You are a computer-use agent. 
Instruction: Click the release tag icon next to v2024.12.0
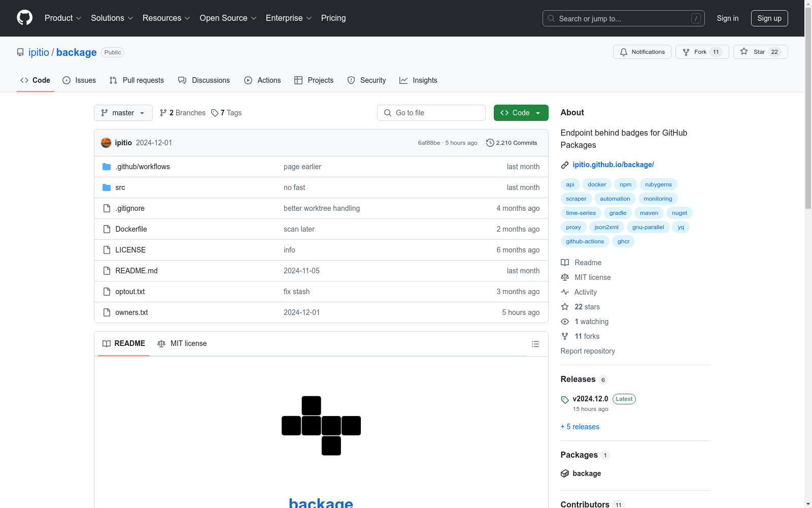pos(565,399)
